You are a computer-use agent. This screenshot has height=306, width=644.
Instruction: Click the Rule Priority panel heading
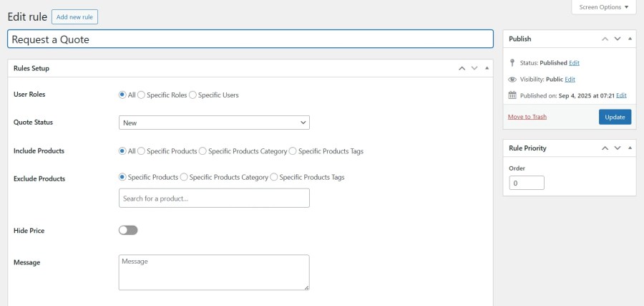tap(528, 148)
